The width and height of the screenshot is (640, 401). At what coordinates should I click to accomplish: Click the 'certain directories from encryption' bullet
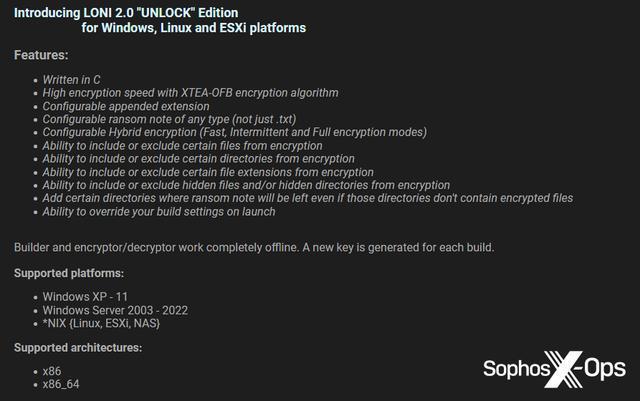[x=198, y=158]
